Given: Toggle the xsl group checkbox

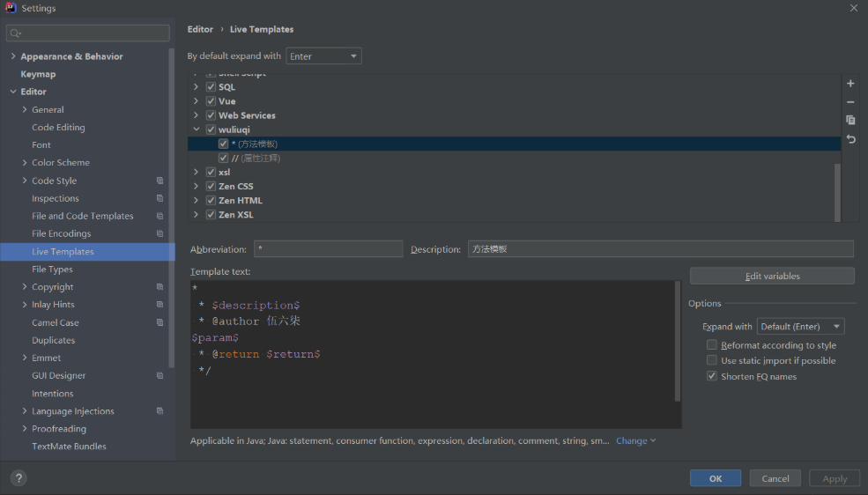Looking at the screenshot, I should coord(211,172).
